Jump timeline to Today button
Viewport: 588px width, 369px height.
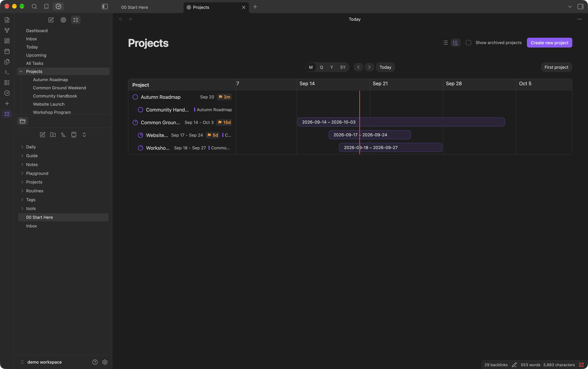[385, 67]
